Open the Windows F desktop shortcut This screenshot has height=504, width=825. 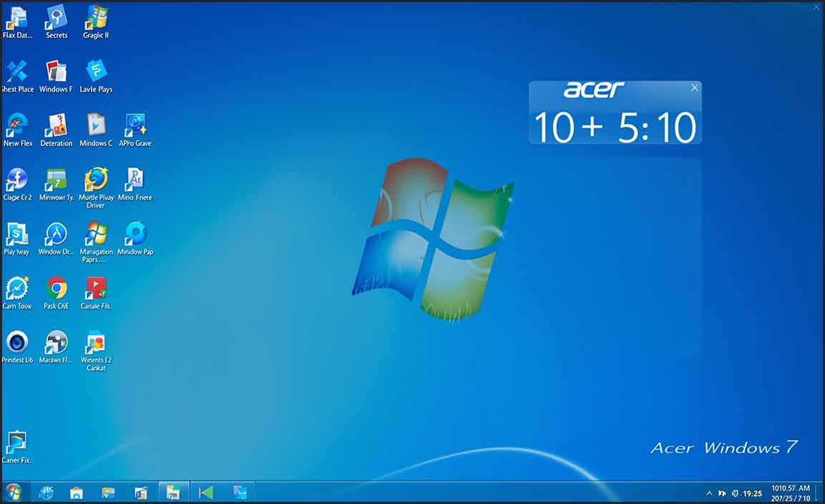click(x=56, y=77)
